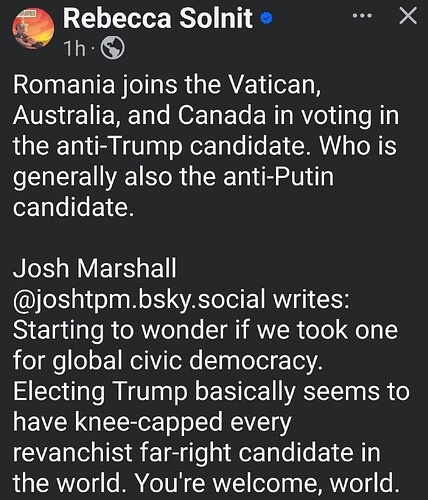
Task: Click the blue verified badge
Action: [266, 18]
